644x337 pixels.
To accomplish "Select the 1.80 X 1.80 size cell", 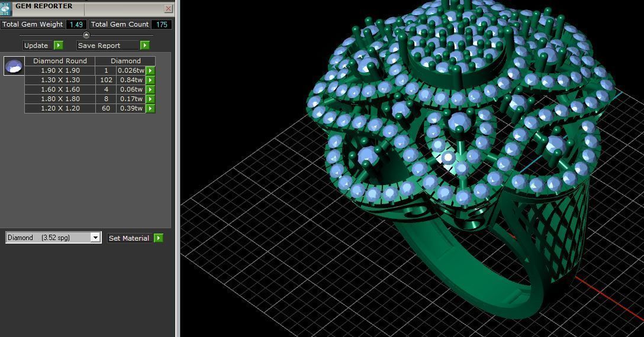I will click(60, 99).
